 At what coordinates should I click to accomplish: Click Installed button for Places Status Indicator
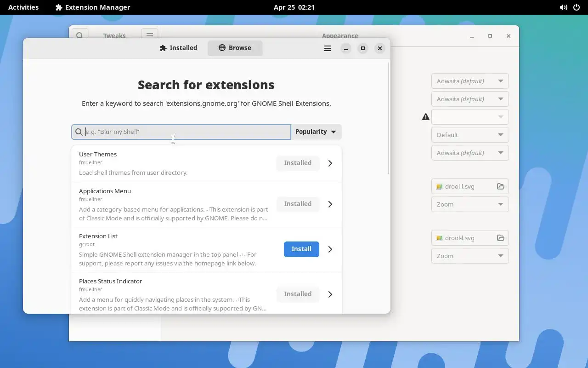298,294
